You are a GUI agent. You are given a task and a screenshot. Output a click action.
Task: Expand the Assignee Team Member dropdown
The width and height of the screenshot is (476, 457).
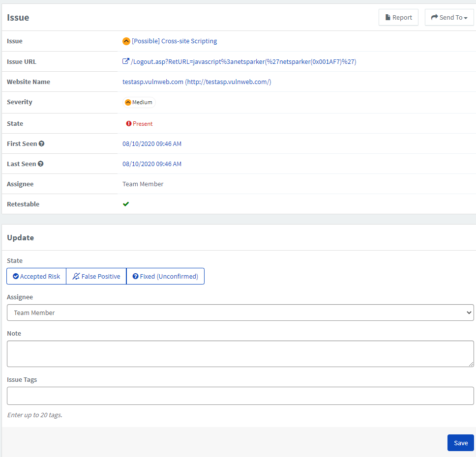click(240, 313)
